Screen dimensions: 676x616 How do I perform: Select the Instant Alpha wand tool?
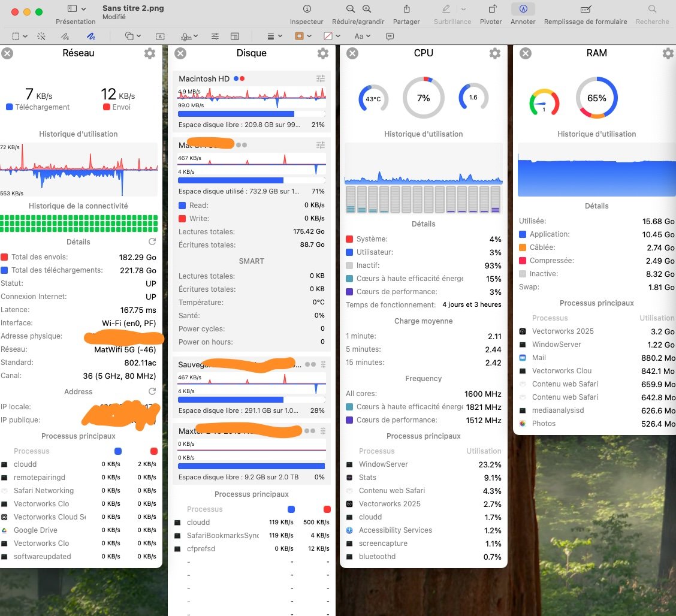(x=41, y=36)
